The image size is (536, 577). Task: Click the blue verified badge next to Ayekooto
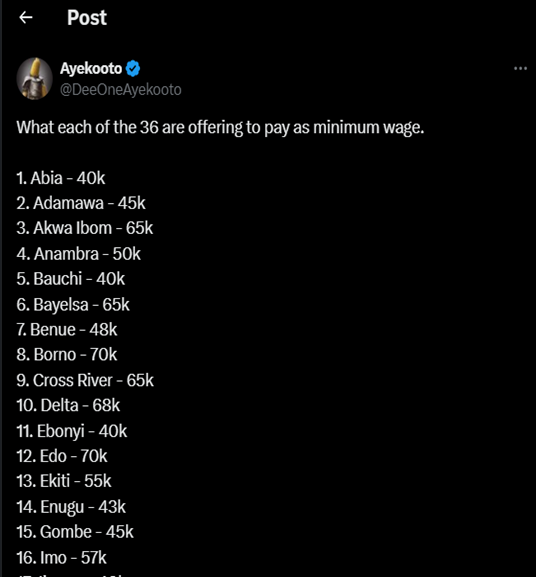click(x=133, y=68)
